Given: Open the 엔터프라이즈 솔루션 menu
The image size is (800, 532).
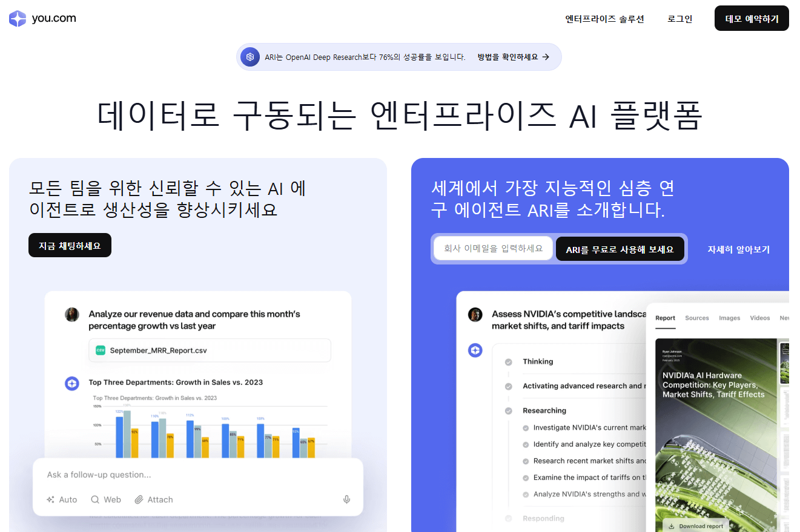Looking at the screenshot, I should (604, 19).
